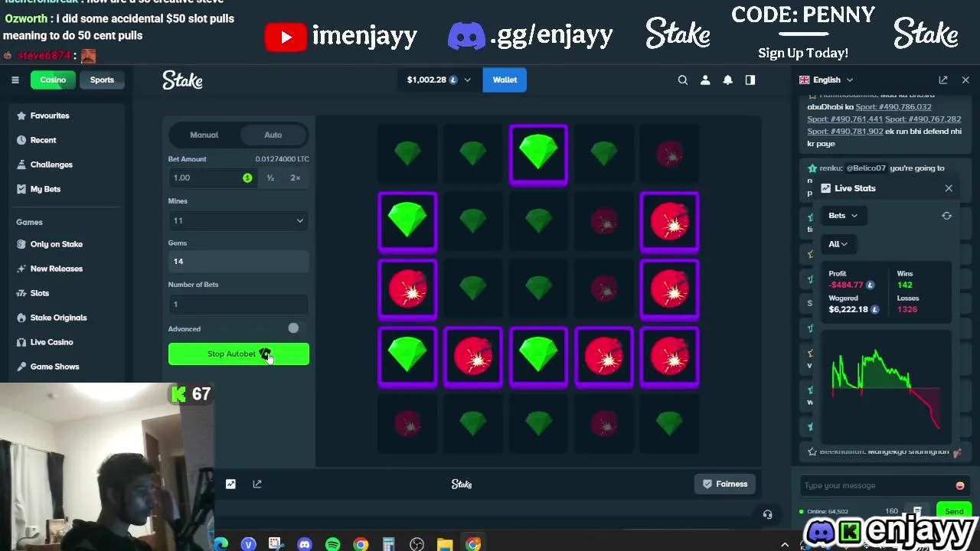The height and width of the screenshot is (551, 980).
Task: Close the Live Stats panel
Action: pos(949,188)
